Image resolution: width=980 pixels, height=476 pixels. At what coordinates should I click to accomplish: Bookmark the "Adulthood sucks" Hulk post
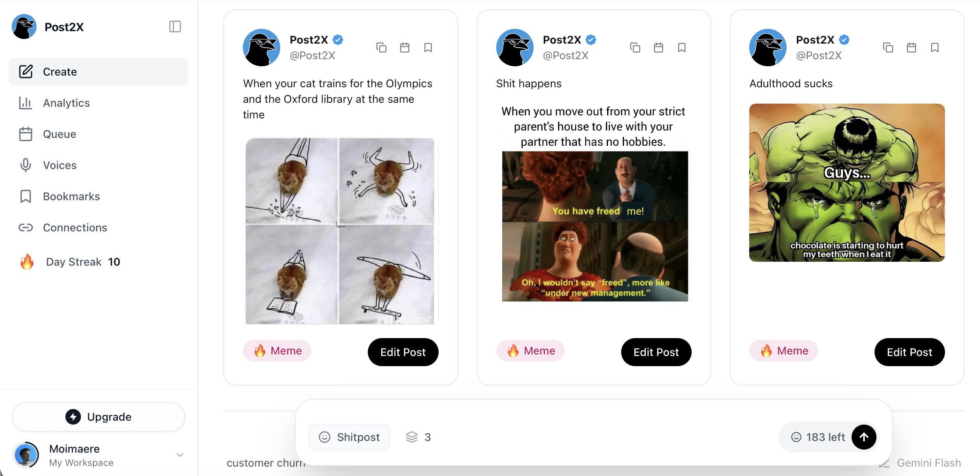pos(935,47)
